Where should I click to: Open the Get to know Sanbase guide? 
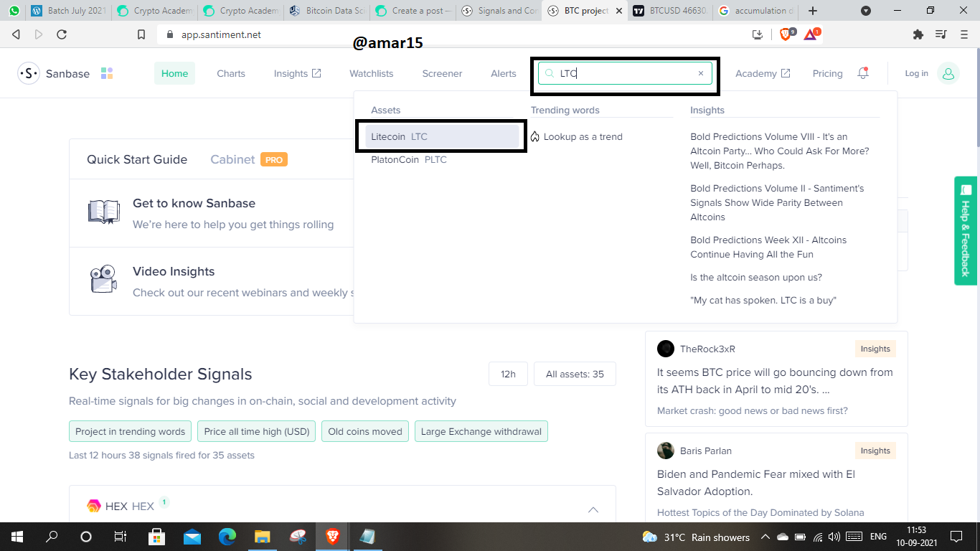click(194, 203)
